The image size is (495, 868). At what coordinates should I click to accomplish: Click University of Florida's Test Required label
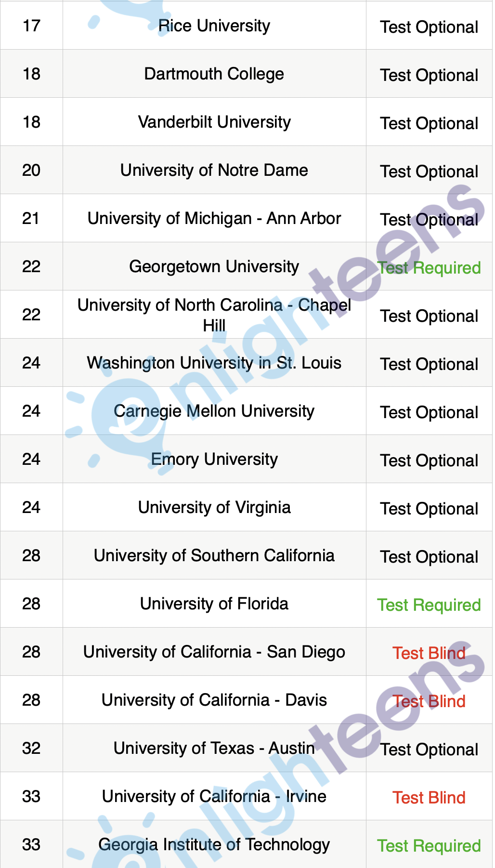point(429,605)
